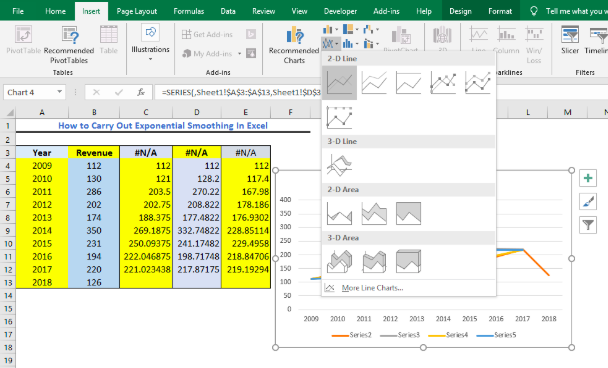Select the 2-D Stacked Area chart icon
608x368 pixels.
pyautogui.click(x=374, y=213)
